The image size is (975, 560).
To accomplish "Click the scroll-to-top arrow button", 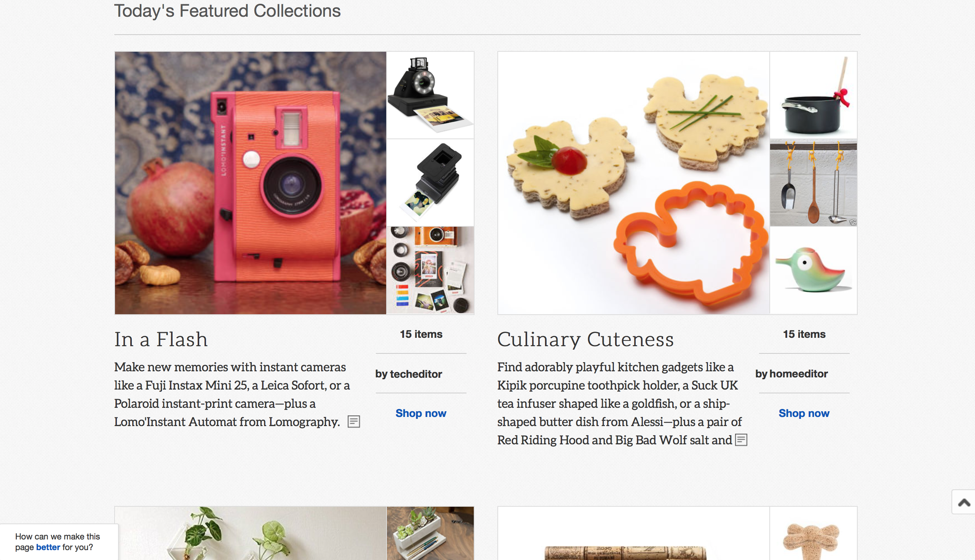I will [x=964, y=502].
